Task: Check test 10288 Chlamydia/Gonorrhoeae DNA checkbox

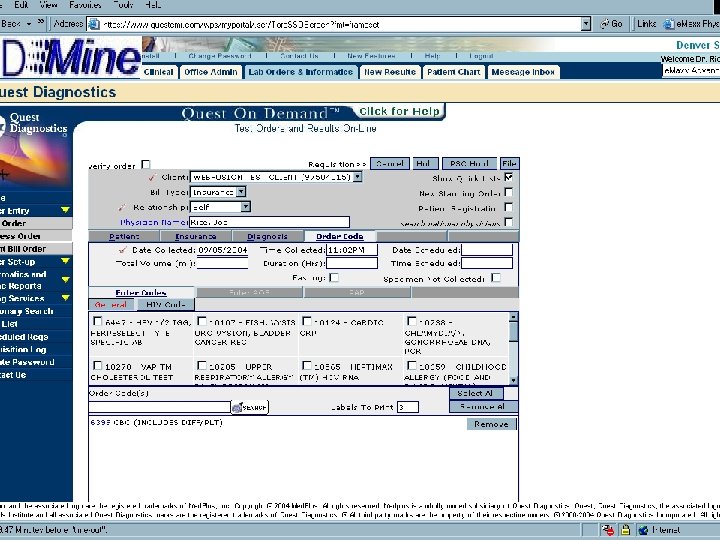Action: tap(412, 321)
